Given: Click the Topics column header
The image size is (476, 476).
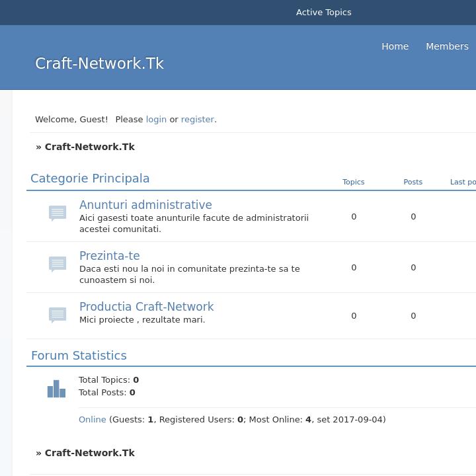Looking at the screenshot, I should click(353, 182).
